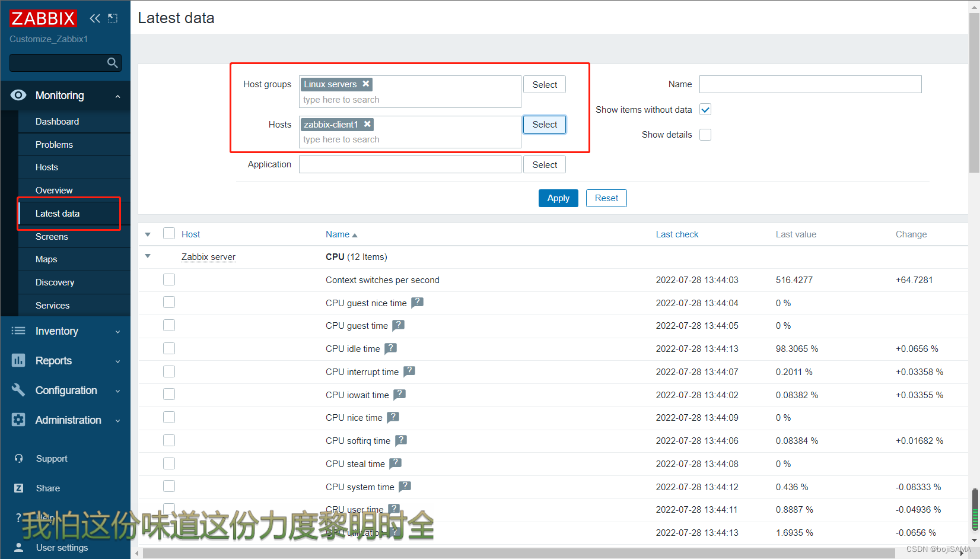Click the horizontal scrollbar at bottom
This screenshot has height=559, width=980.
[518, 554]
